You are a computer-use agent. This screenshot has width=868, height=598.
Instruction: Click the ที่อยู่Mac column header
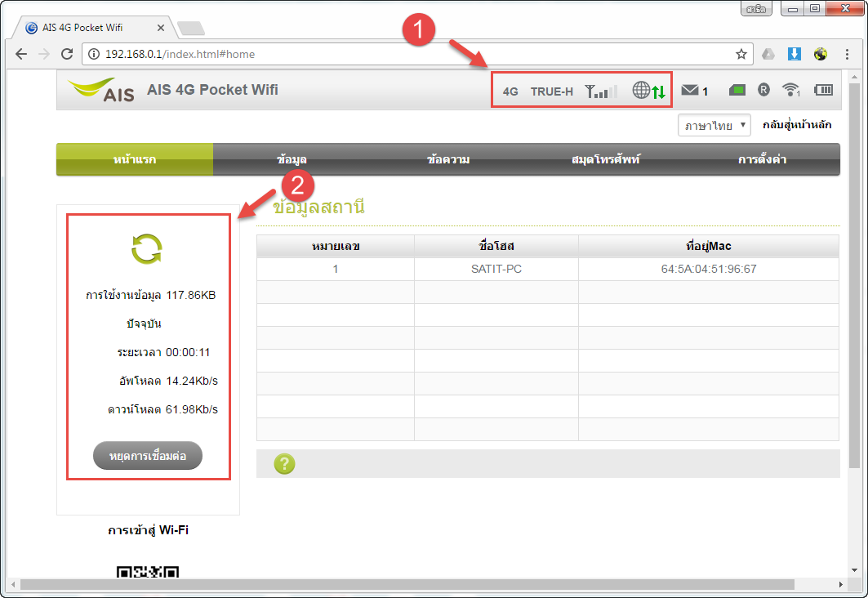click(709, 247)
